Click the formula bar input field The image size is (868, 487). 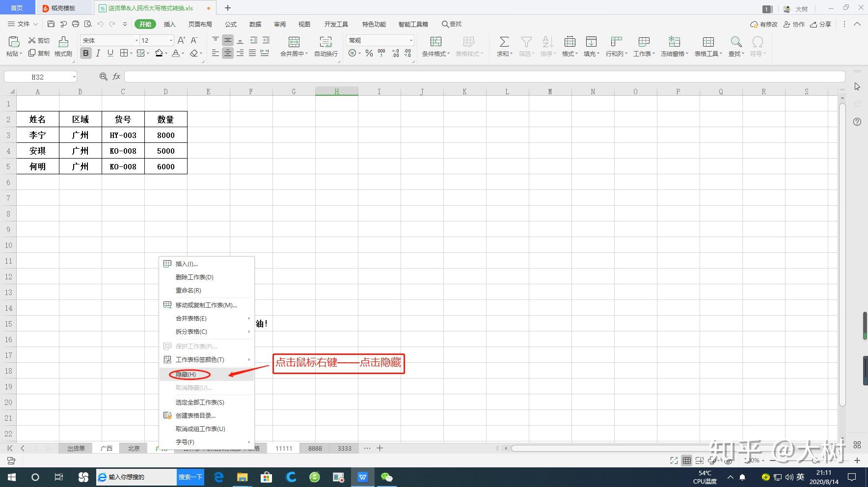coord(485,77)
